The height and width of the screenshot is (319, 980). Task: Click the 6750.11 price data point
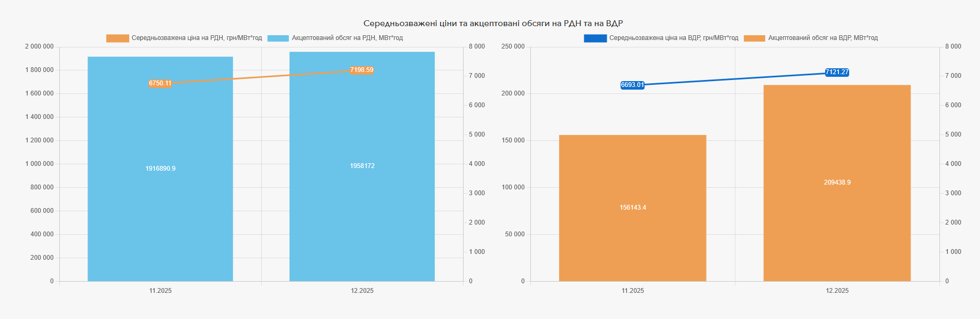click(x=160, y=83)
